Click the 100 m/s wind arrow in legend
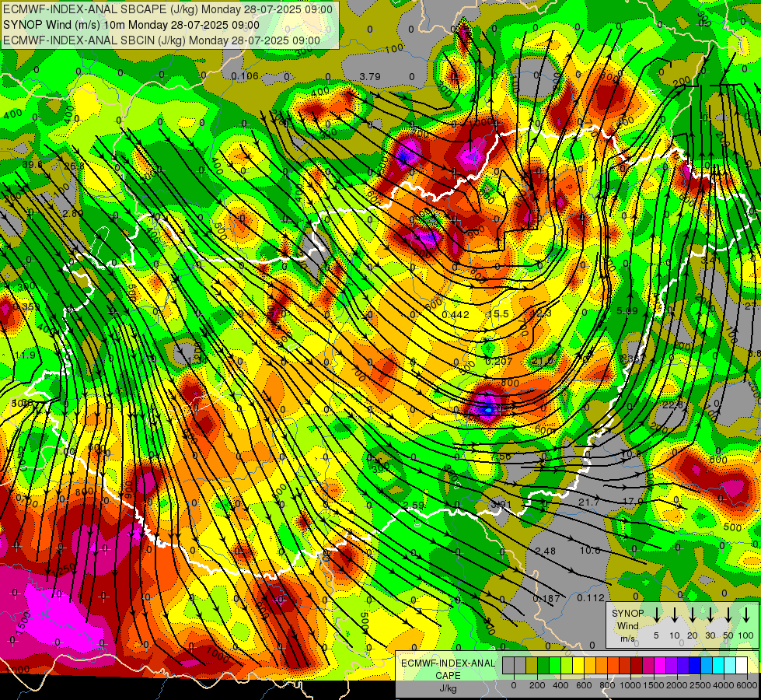The height and width of the screenshot is (700, 761). click(x=746, y=615)
